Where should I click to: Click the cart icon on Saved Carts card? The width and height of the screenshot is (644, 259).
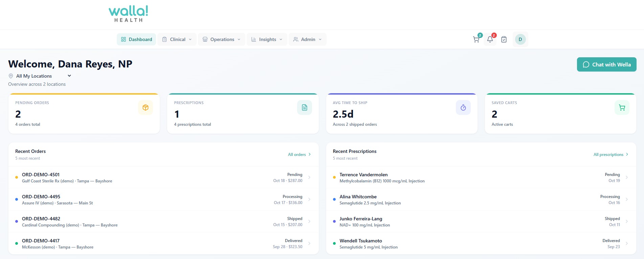click(622, 107)
